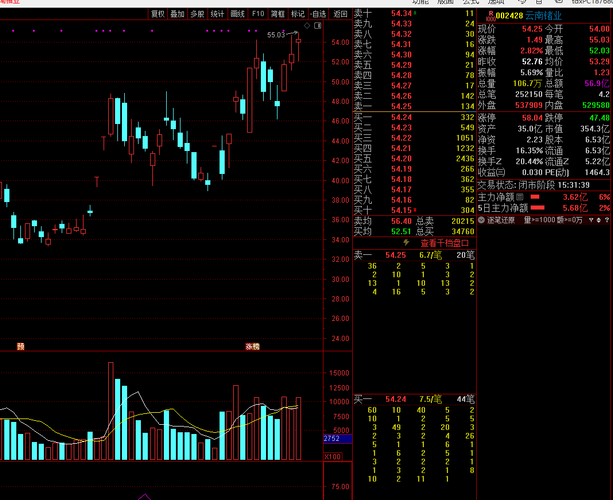Image resolution: width=613 pixels, height=500 pixels.
Task: Select the 卖十 row at 54.34
Action: [414, 14]
